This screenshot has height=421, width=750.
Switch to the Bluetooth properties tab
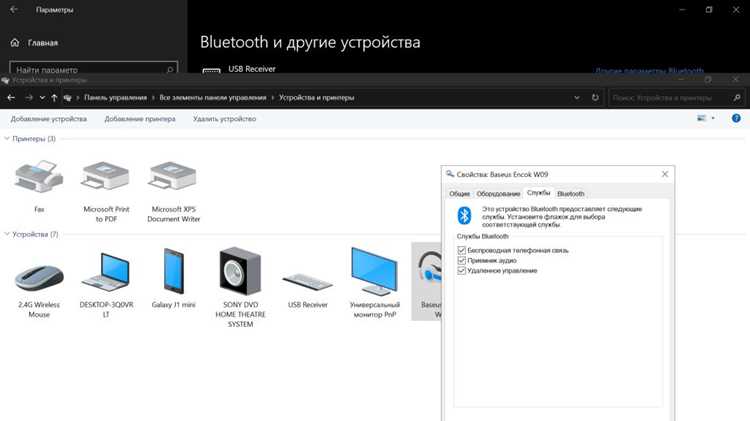point(571,194)
